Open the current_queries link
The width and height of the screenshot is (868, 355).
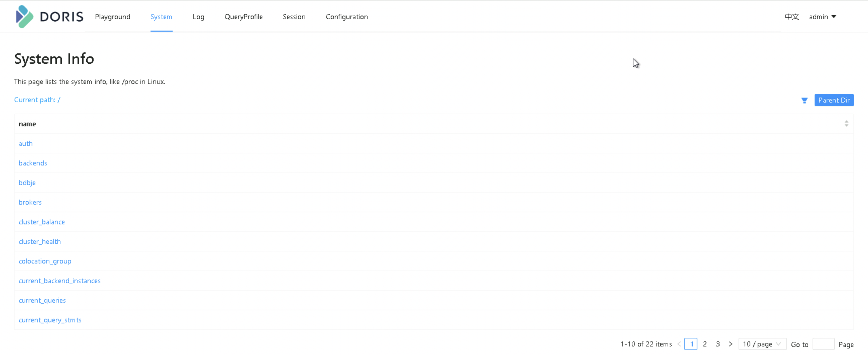click(x=42, y=300)
